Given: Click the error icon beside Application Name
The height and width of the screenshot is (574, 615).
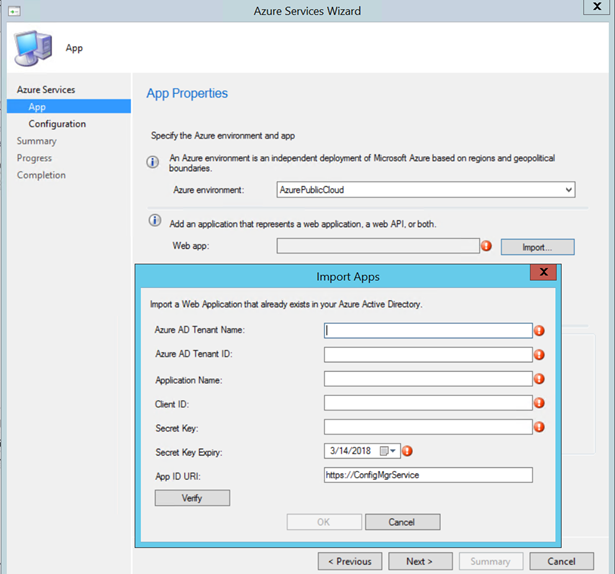Looking at the screenshot, I should 539,379.
